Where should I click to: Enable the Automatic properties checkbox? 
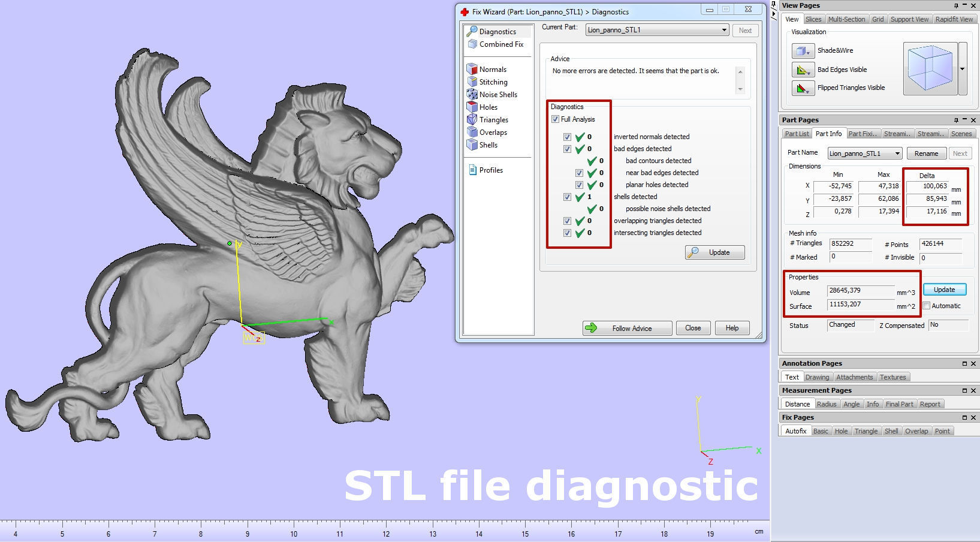(x=927, y=306)
